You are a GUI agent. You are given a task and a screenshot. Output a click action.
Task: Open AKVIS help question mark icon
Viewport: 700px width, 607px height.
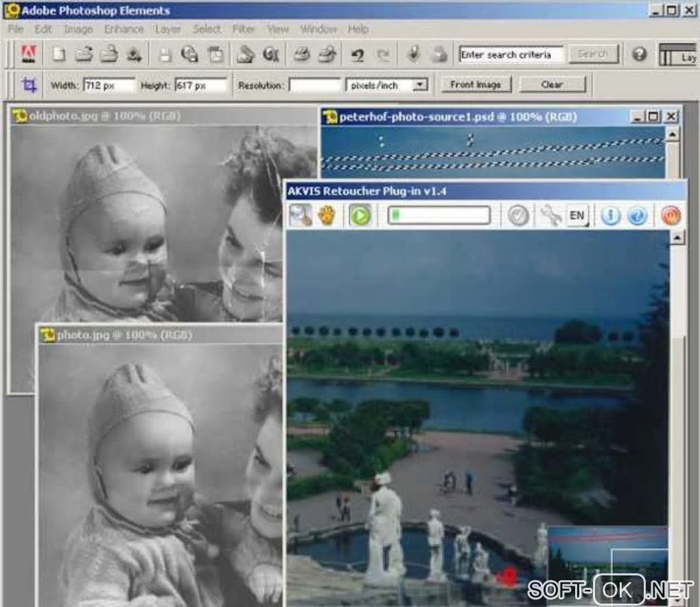(638, 216)
